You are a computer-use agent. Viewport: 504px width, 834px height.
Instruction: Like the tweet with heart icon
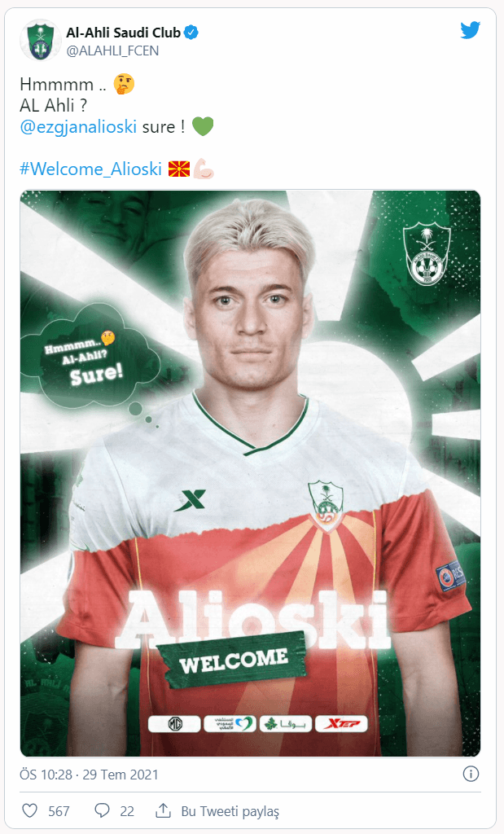coord(30,810)
